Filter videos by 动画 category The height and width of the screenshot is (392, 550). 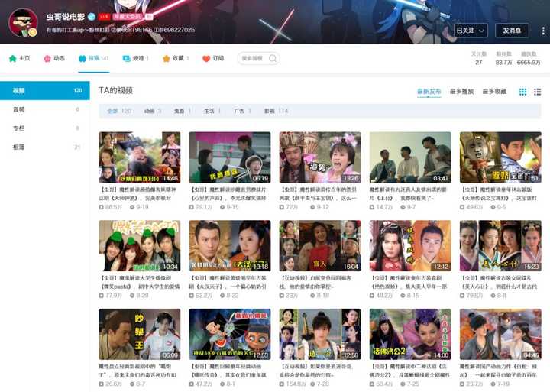pyautogui.click(x=153, y=112)
